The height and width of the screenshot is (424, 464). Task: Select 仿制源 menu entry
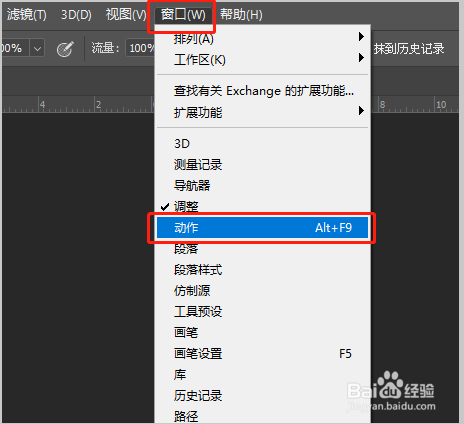(x=263, y=291)
